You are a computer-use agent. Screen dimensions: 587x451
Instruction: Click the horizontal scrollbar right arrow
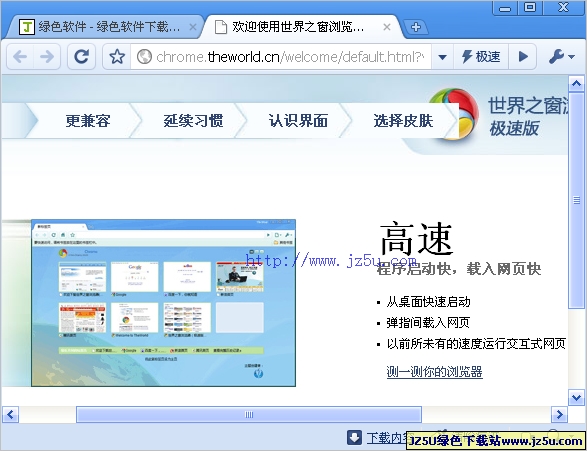coord(559,414)
